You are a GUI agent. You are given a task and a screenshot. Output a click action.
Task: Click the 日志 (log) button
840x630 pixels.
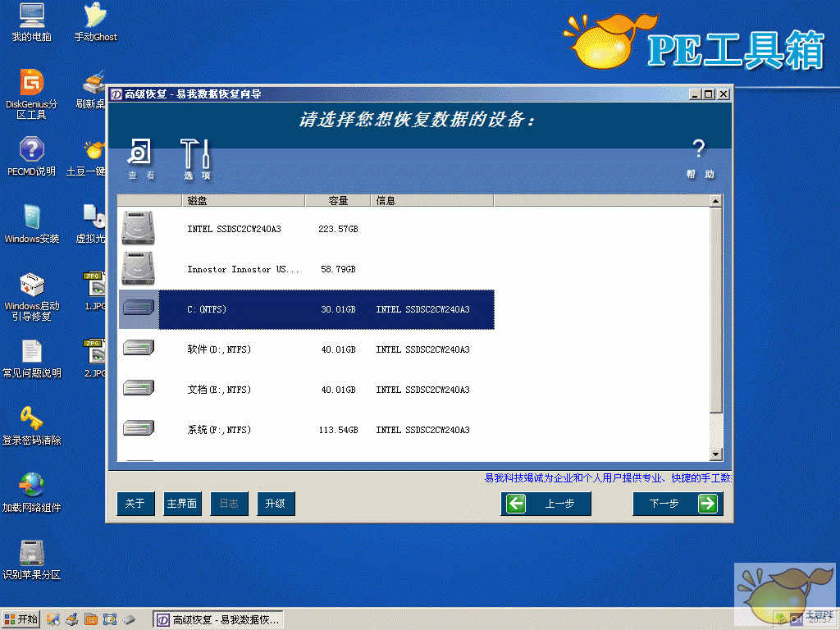[230, 504]
